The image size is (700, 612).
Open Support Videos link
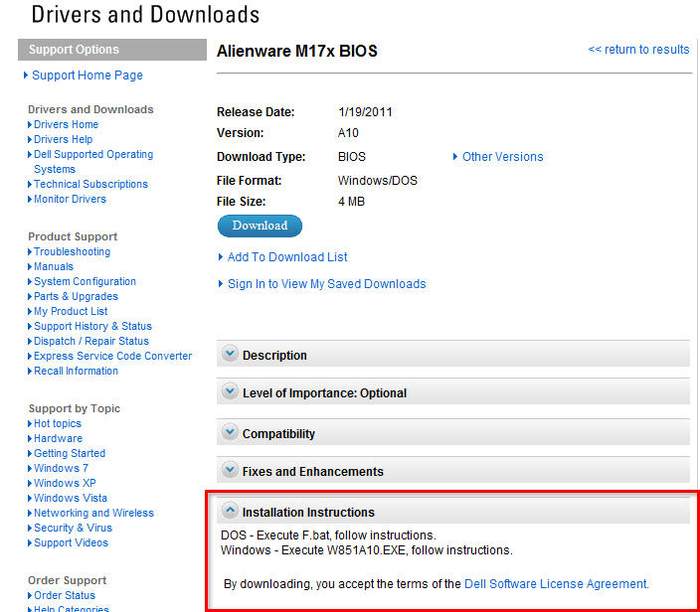point(71,542)
